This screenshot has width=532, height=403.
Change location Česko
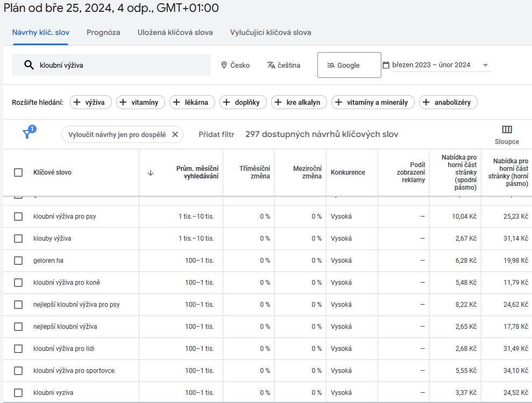pos(236,65)
